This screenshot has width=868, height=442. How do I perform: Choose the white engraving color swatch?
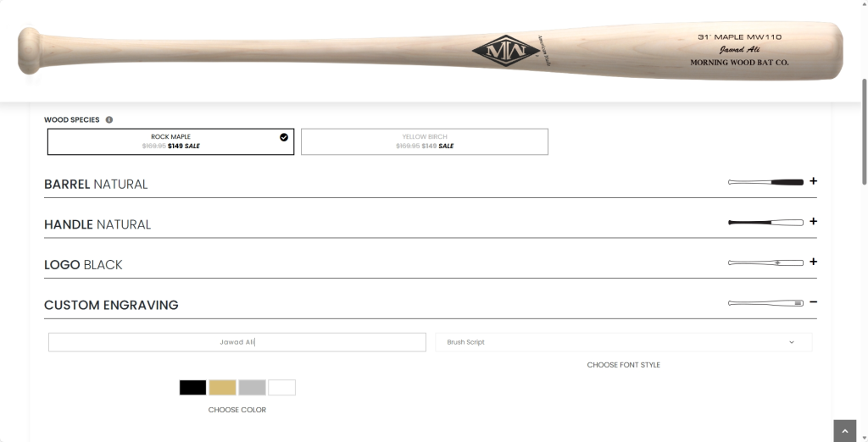[x=281, y=387]
